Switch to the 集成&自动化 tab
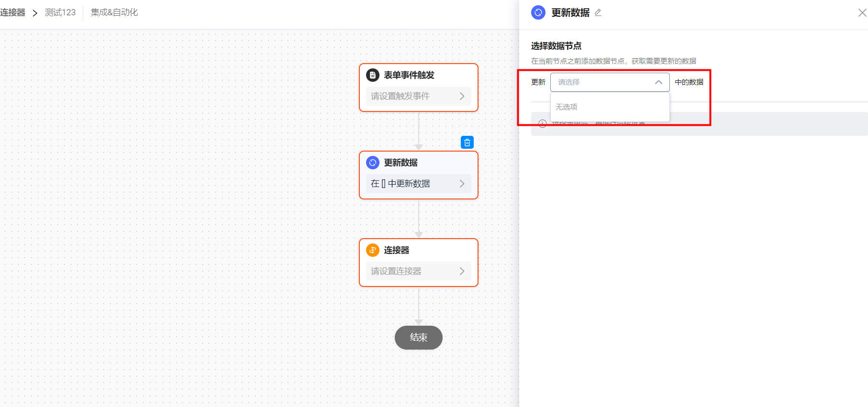Viewport: 868px width, 407px height. 114,12
